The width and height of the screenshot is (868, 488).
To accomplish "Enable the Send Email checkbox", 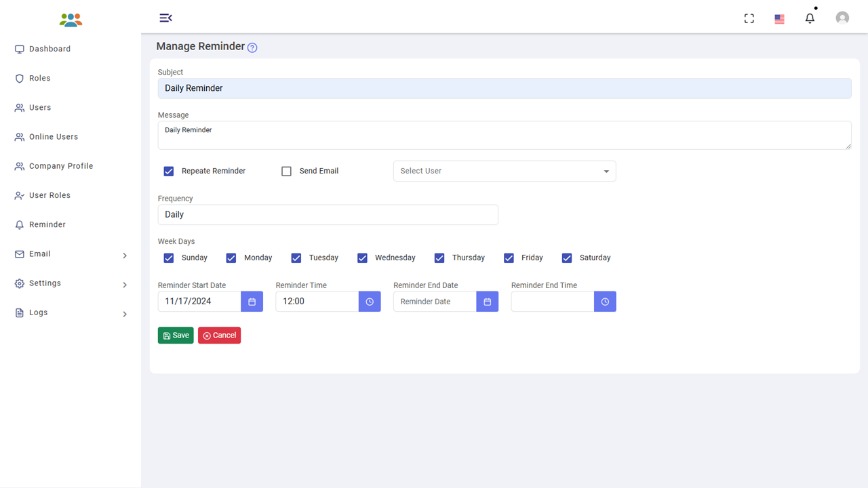I will point(286,171).
